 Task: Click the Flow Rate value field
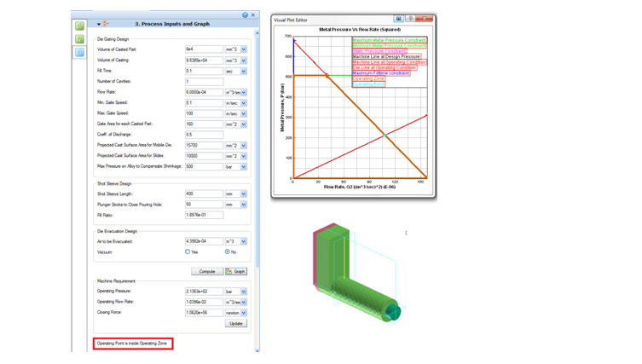[204, 93]
